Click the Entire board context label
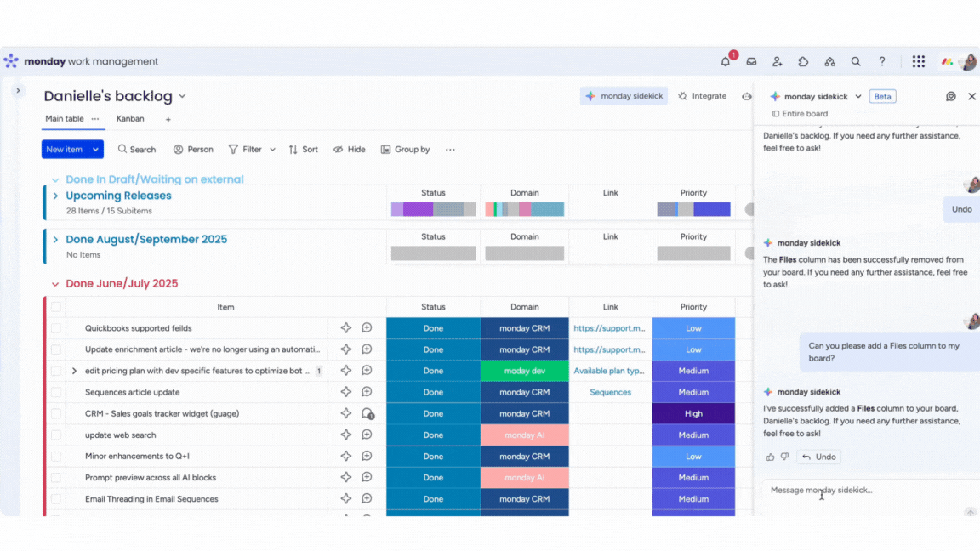Screen dimensions: 980x551 click(800, 114)
